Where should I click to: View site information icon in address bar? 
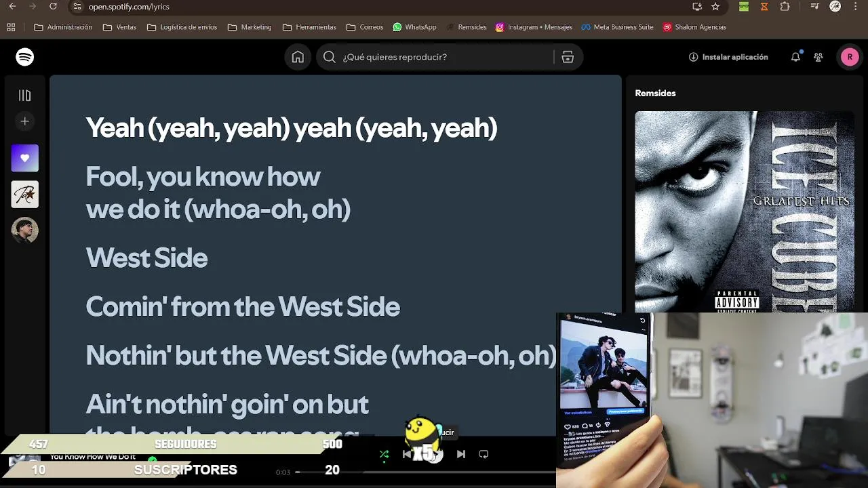(x=77, y=7)
